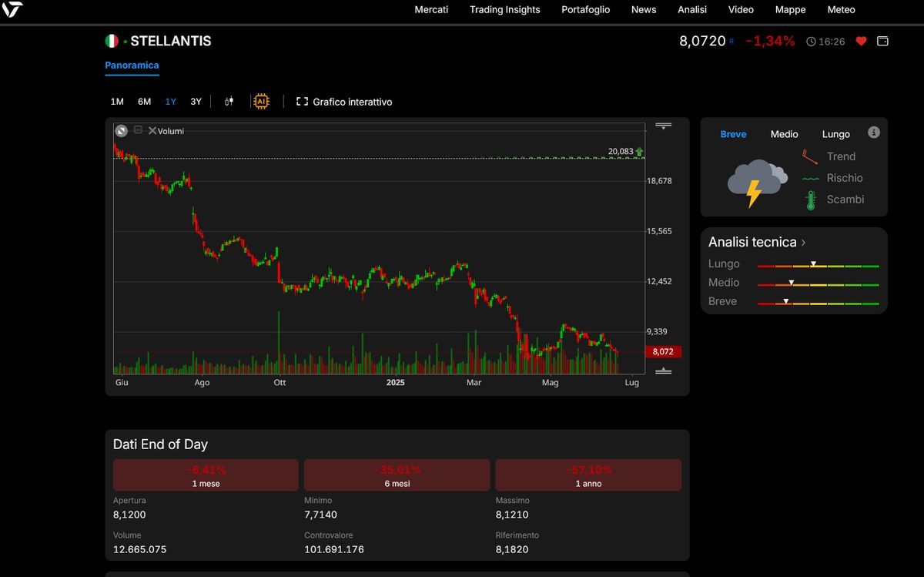Click the Dati End of Day heading
This screenshot has height=577, width=924.
click(160, 444)
